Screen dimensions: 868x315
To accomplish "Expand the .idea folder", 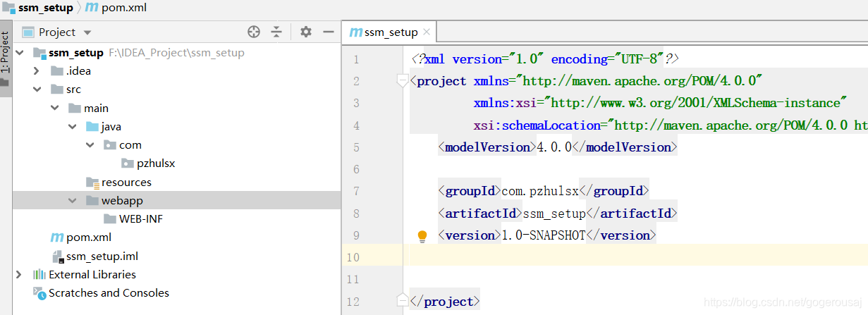I will [x=37, y=71].
